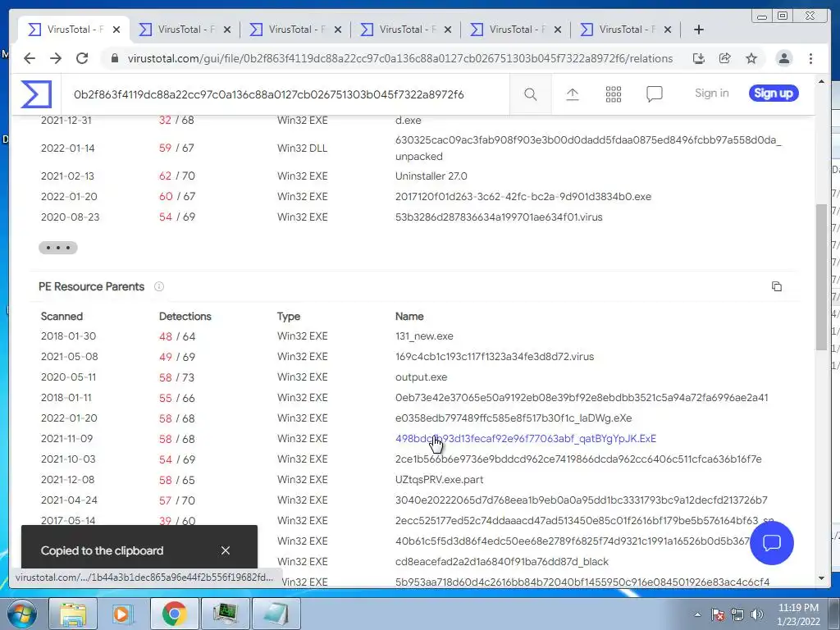Click the address bar URL
The width and height of the screenshot is (840, 630).
[x=399, y=58]
